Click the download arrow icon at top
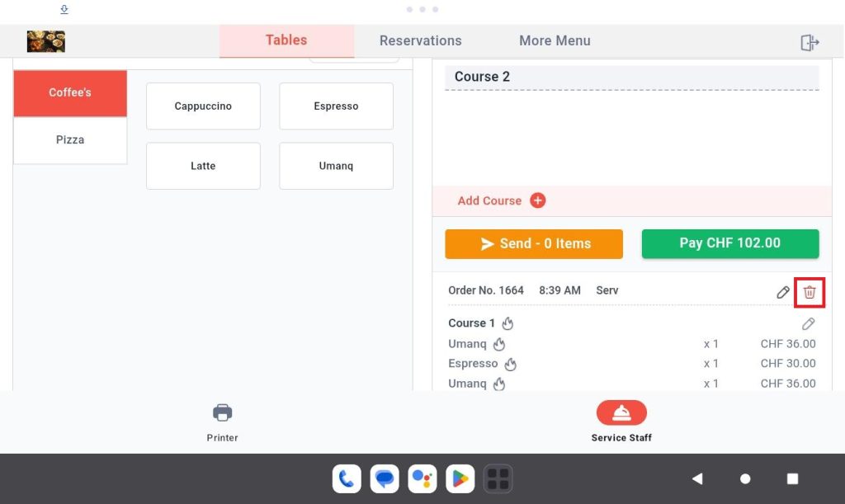The image size is (845, 504). (x=64, y=9)
